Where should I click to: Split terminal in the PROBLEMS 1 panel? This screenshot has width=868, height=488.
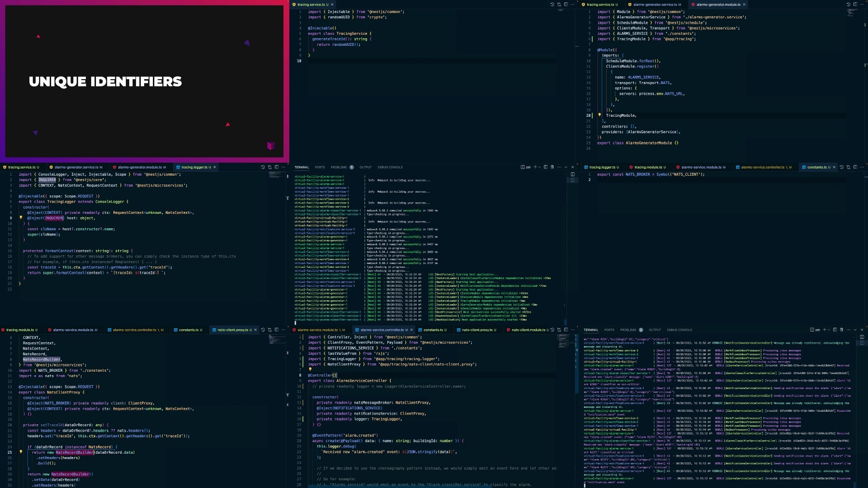545,167
